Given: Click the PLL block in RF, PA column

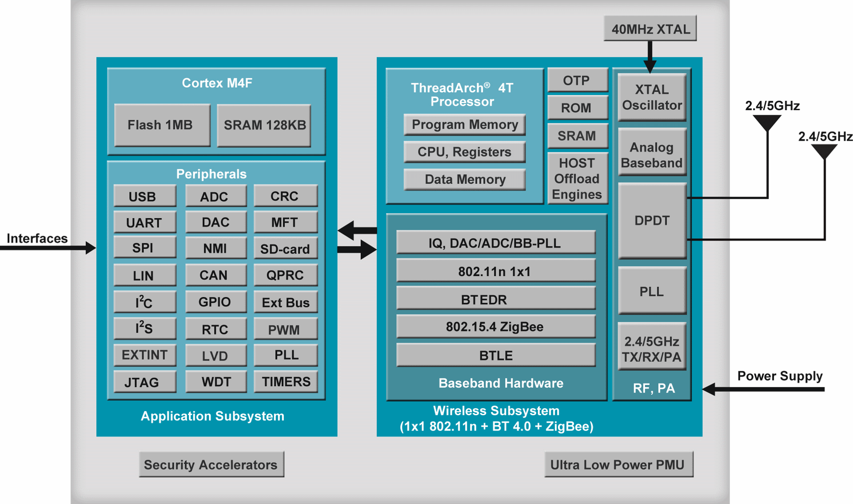Looking at the screenshot, I should coord(652,291).
